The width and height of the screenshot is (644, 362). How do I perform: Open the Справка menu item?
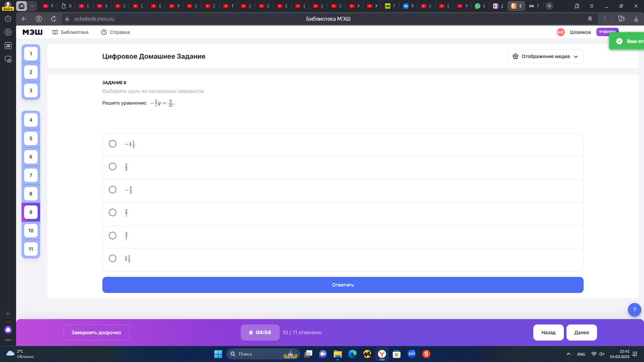pos(115,32)
